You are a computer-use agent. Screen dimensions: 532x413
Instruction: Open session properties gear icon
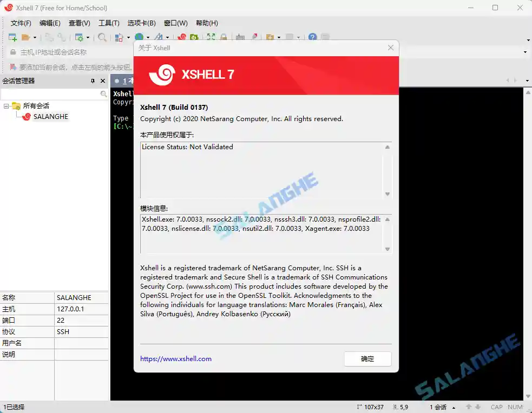click(x=80, y=38)
